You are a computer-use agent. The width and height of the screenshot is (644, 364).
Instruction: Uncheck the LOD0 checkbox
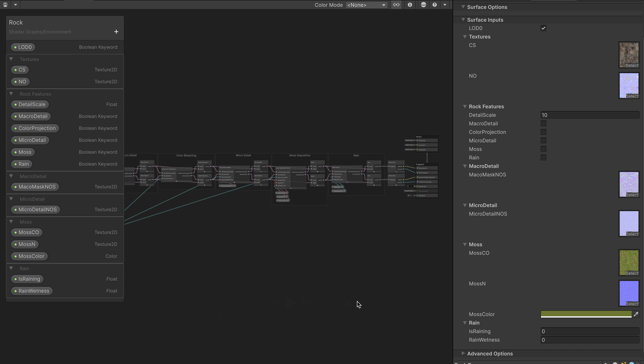pyautogui.click(x=543, y=28)
